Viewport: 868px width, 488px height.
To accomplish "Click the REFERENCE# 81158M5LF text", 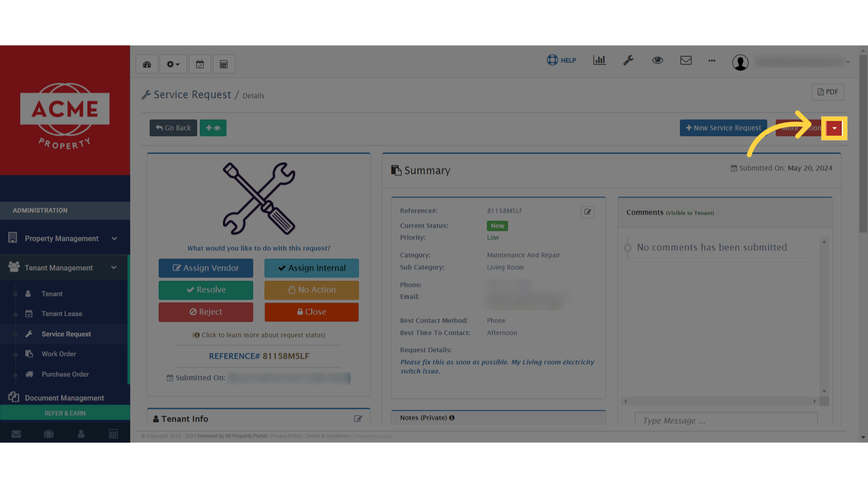I will [x=259, y=356].
